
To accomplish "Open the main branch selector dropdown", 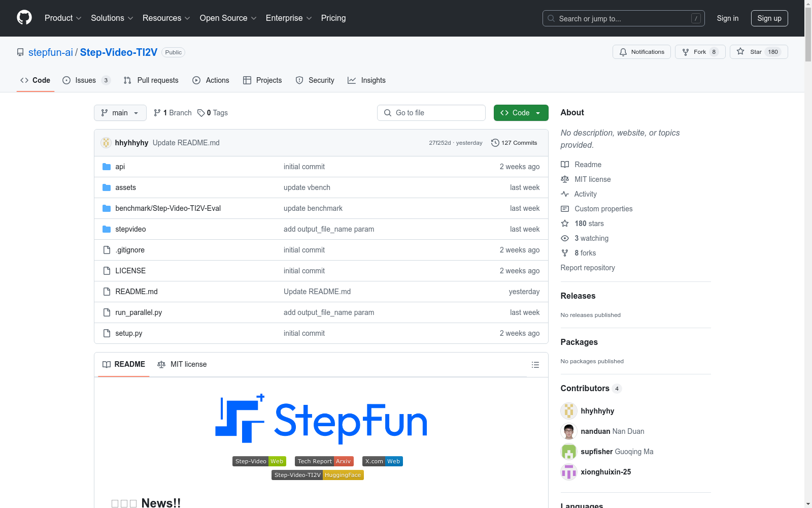I will click(120, 113).
